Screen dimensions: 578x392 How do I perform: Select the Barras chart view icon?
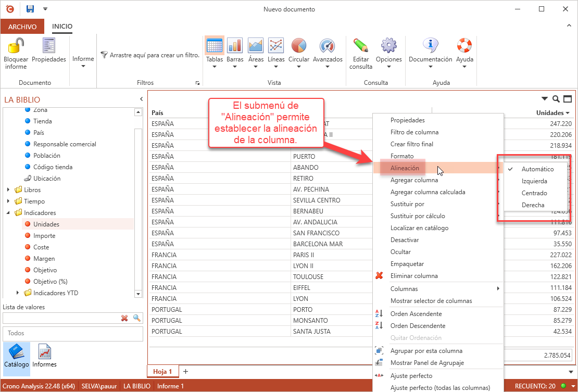tap(235, 46)
